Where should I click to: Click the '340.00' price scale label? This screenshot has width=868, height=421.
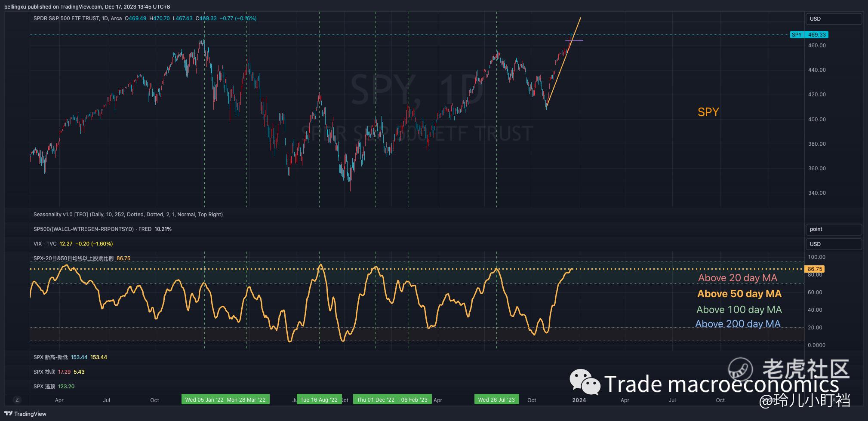pyautogui.click(x=817, y=193)
